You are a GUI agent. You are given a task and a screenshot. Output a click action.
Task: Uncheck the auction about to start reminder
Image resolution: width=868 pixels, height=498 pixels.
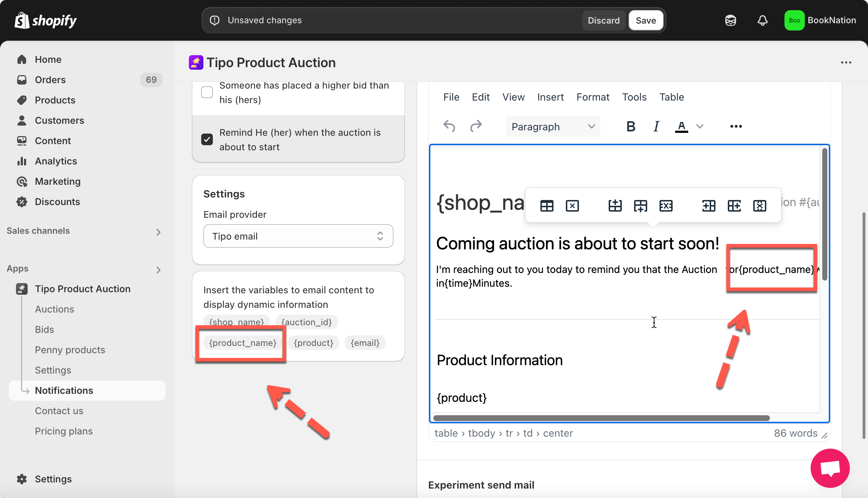207,139
